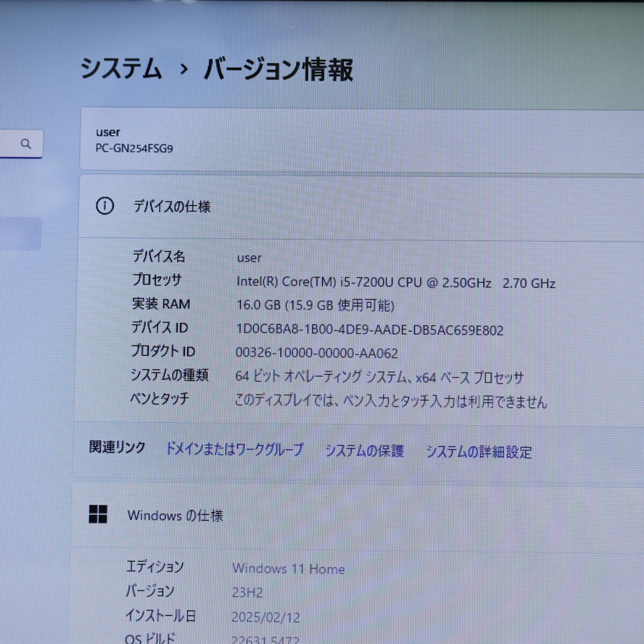Select the 64 ビット オペレーティング システム value
This screenshot has height=644, width=644.
pyautogui.click(x=379, y=377)
